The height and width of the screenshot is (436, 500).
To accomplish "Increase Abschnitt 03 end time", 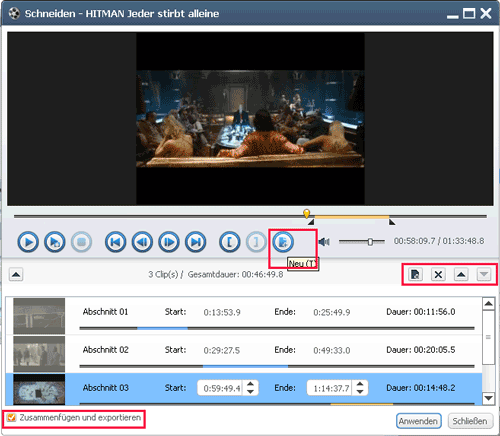I will (360, 384).
